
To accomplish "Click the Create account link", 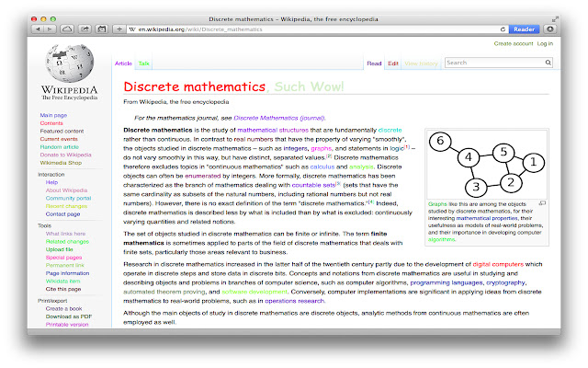I will pyautogui.click(x=514, y=43).
